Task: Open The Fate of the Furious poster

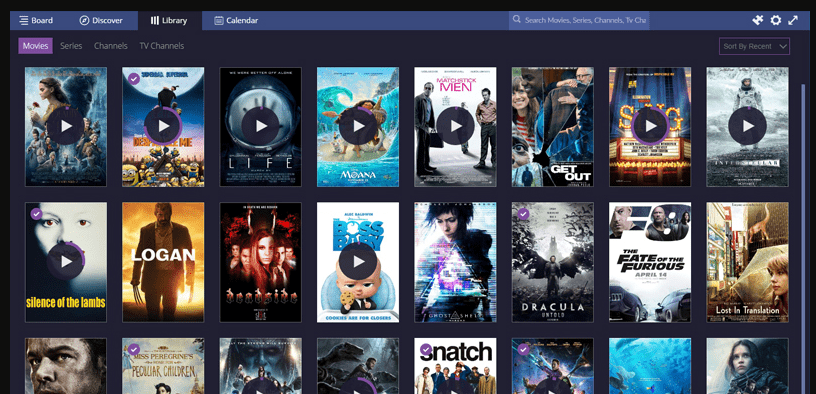Action: 650,262
